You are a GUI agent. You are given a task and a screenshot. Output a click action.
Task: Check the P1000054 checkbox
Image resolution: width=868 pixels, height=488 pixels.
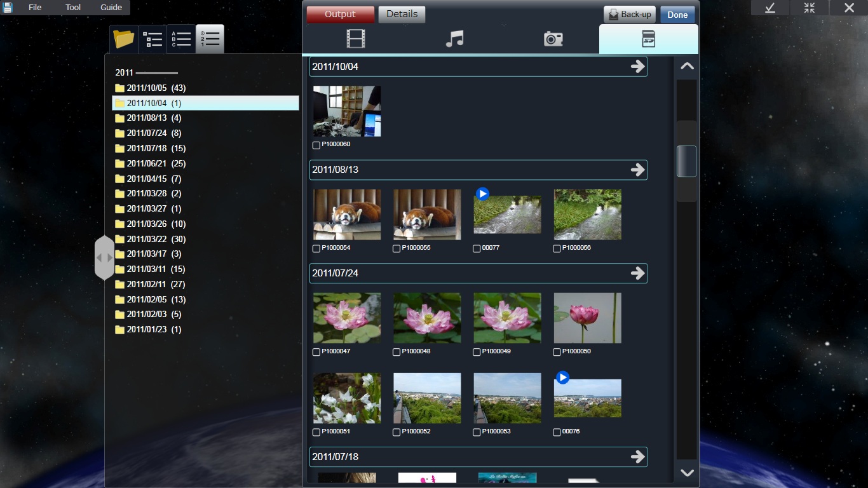(316, 248)
